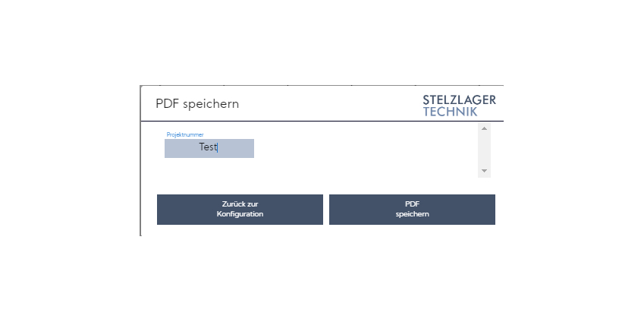Click the vertical scrollbar track between the arrows

point(484,150)
